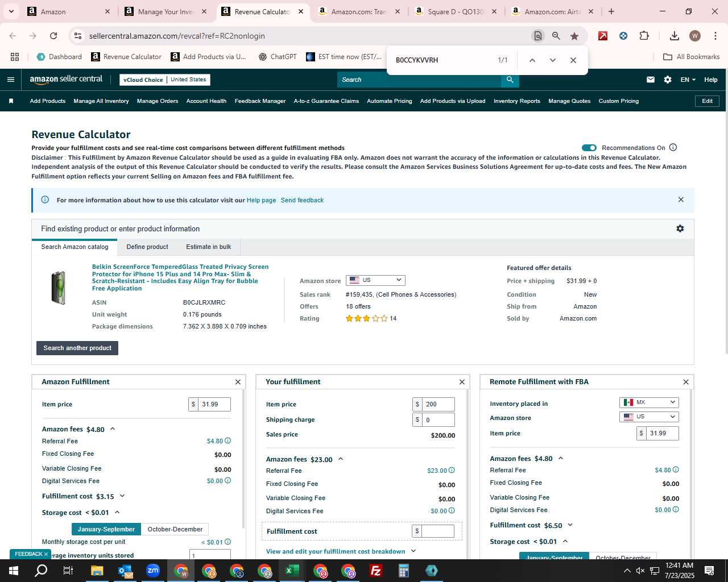Open Automate Pricing in the nav bar

[390, 101]
